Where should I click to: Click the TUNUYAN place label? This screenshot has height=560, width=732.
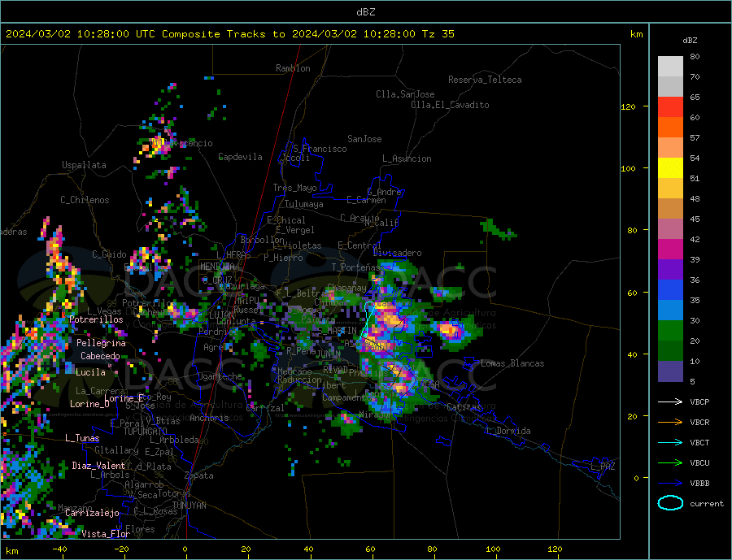click(189, 506)
